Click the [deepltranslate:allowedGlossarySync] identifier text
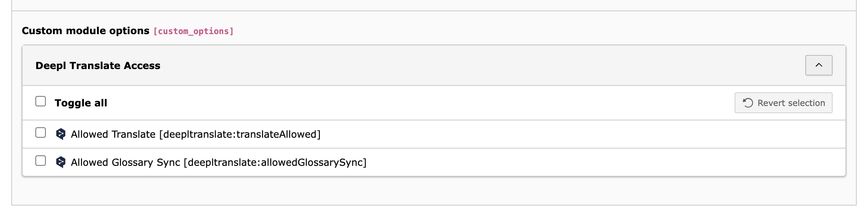The image size is (868, 220). pyautogui.click(x=275, y=163)
